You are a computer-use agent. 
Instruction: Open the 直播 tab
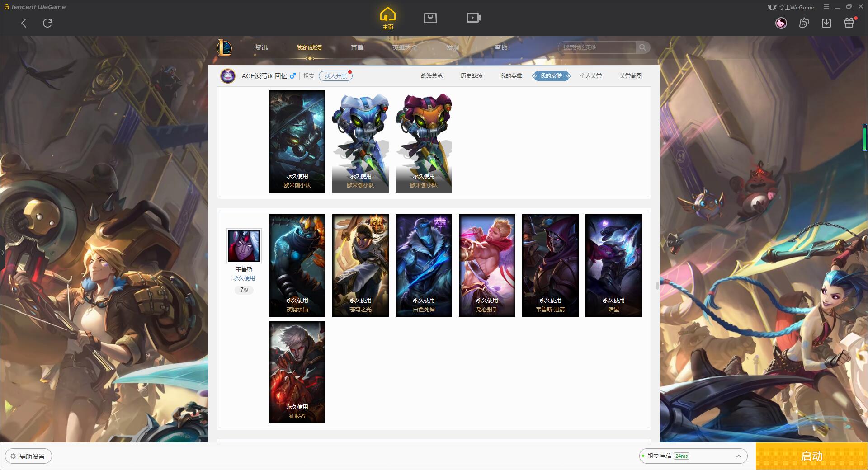click(x=357, y=47)
